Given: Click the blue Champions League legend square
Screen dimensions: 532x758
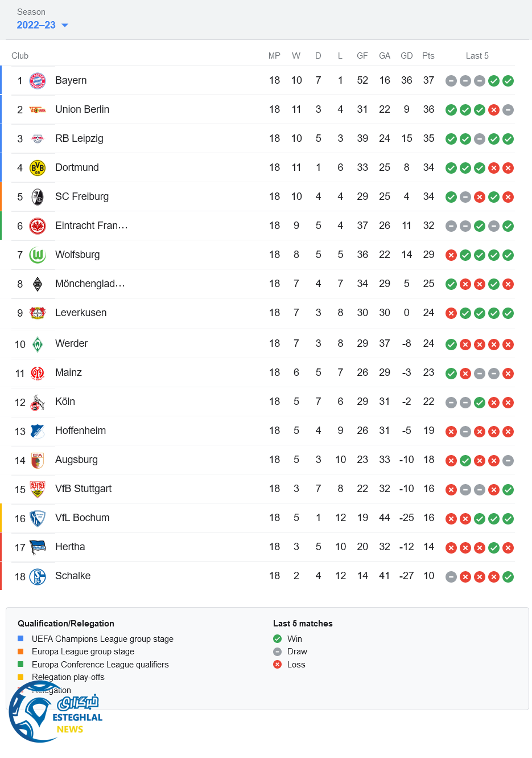Looking at the screenshot, I should (20, 638).
